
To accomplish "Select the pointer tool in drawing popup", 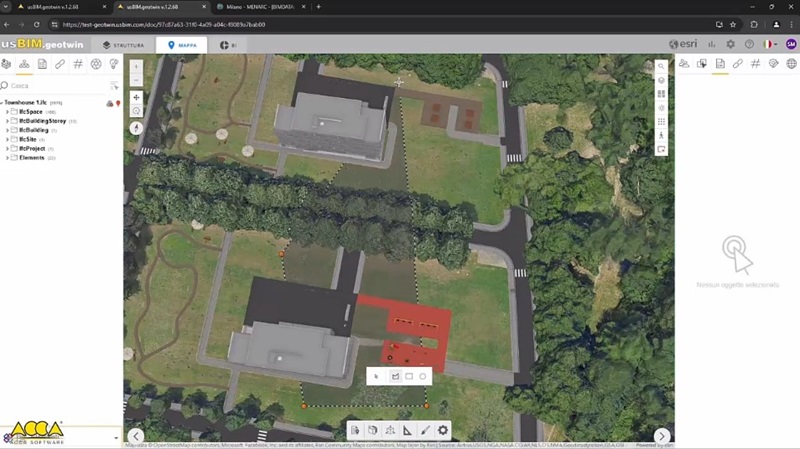I will (x=376, y=377).
